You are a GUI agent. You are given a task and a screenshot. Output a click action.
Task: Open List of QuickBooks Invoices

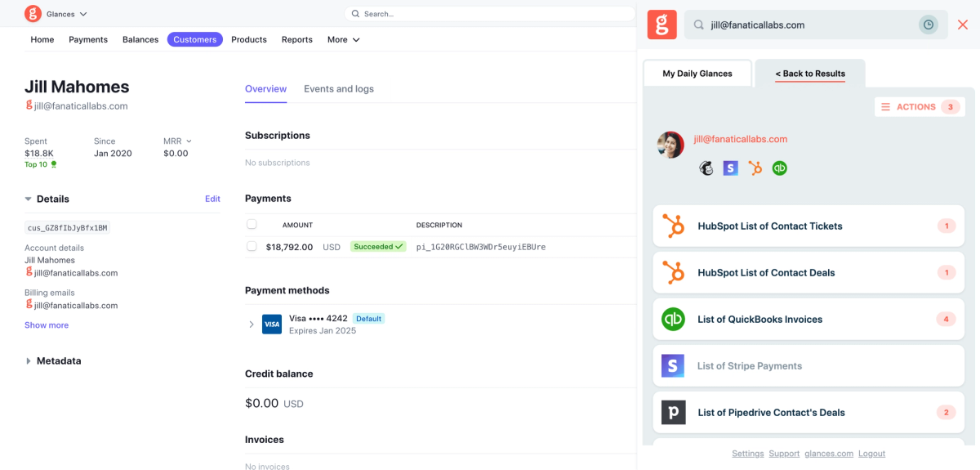pos(808,320)
